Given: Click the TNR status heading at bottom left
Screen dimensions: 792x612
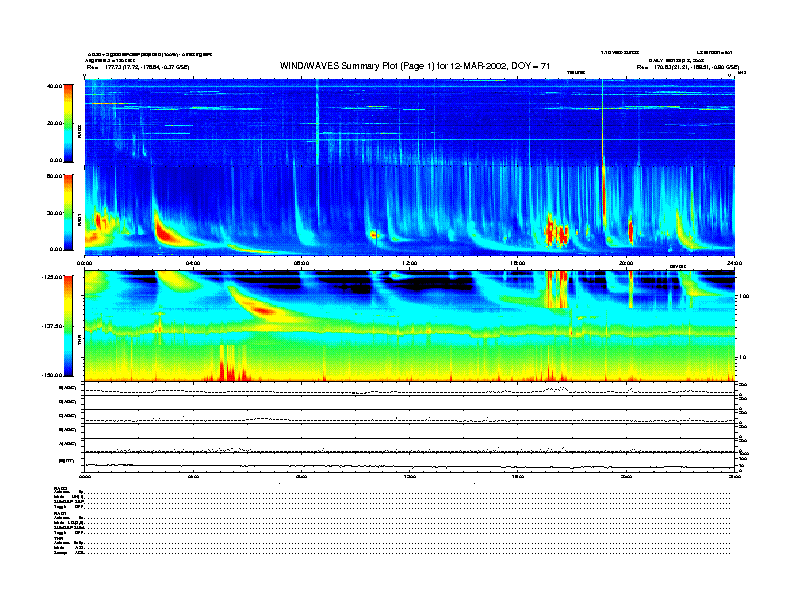Looking at the screenshot, I should (59, 538).
